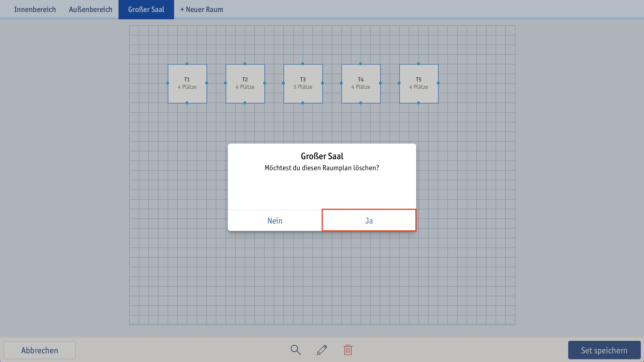Screen dimensions: 644x362
Task: Select the Großer Saal tab
Action: point(146,9)
